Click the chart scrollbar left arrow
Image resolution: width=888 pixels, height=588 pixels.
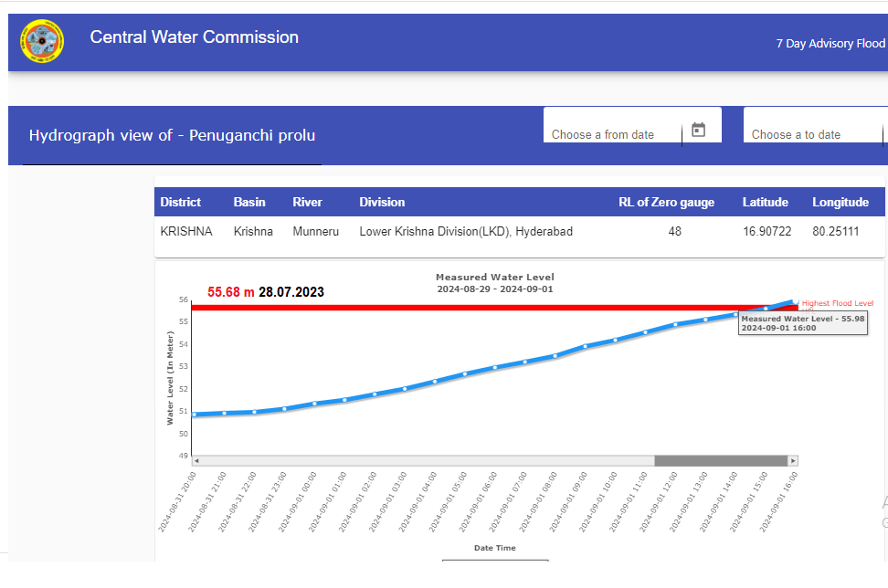[196, 461]
